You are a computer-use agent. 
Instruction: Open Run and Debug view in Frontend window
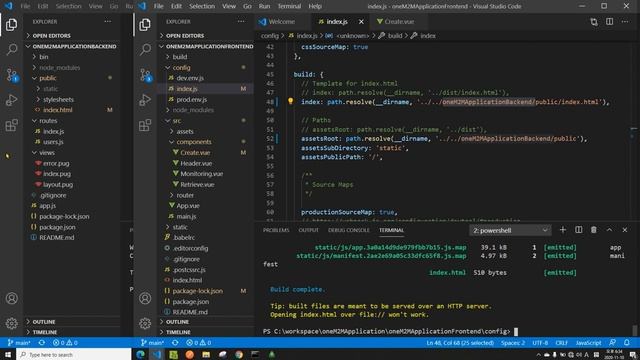(145, 100)
